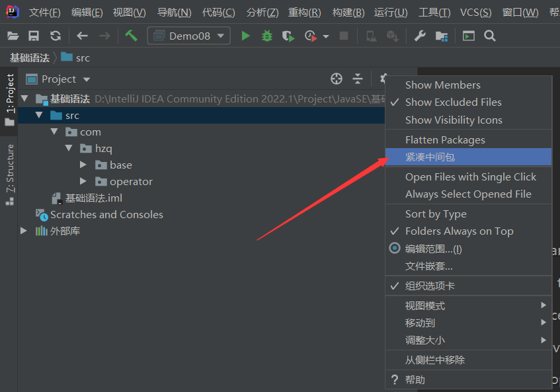Open the VCS(S) menu

pyautogui.click(x=476, y=13)
